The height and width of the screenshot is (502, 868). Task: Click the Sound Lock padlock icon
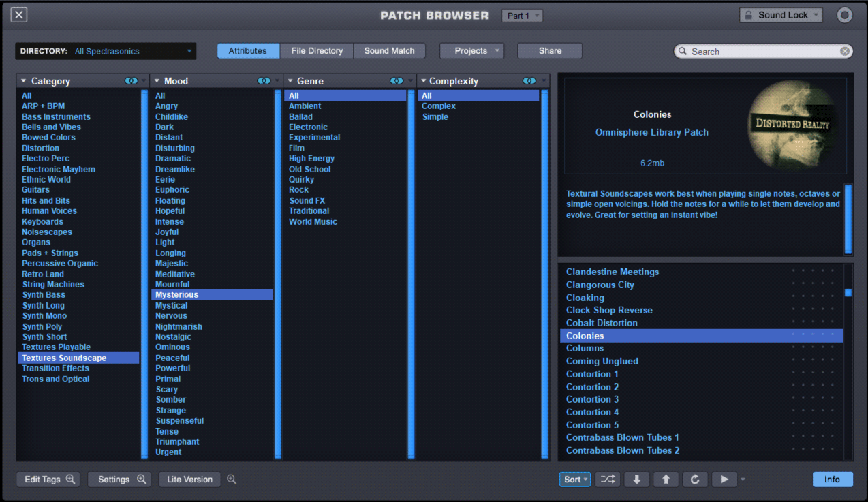[x=749, y=15]
